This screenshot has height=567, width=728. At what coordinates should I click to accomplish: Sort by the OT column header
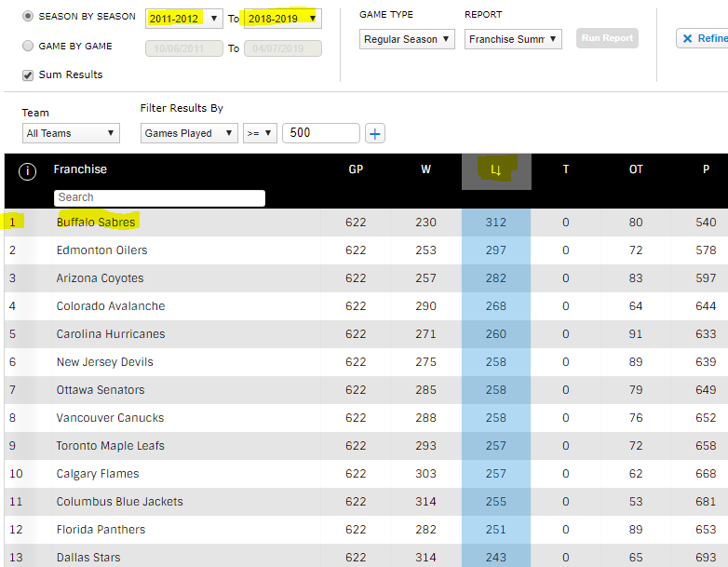tap(636, 169)
